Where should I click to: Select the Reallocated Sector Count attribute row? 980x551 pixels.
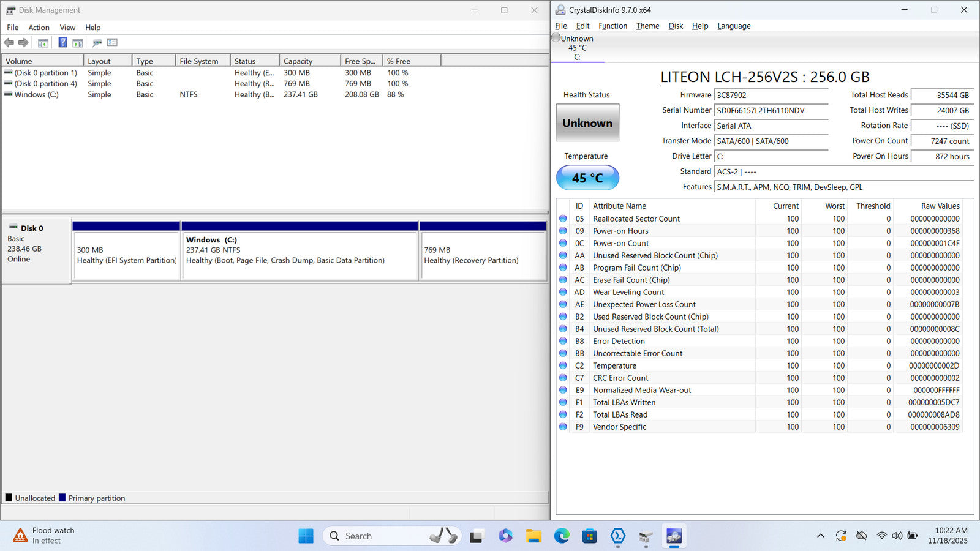coord(636,219)
